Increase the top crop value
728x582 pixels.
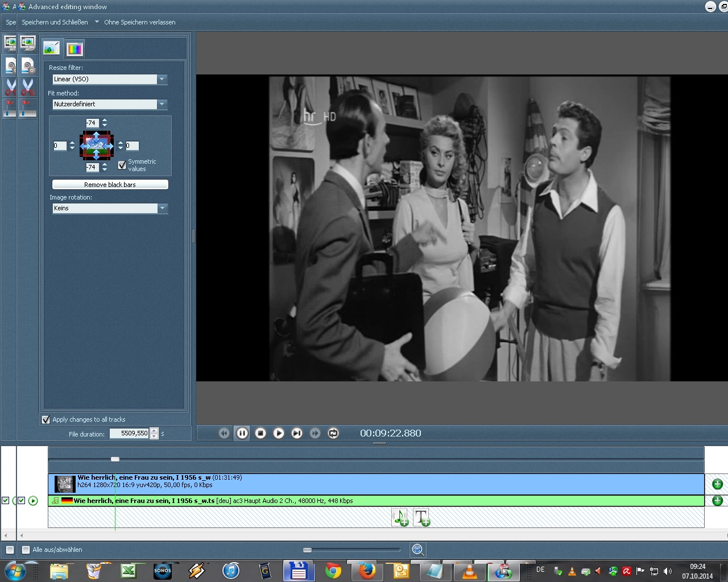[105, 120]
